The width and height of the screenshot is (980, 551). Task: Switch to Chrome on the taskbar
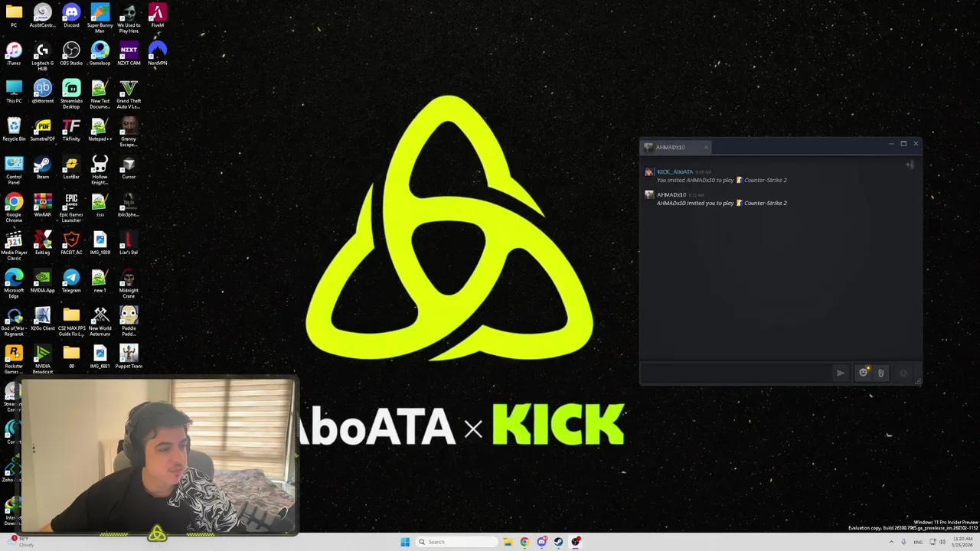[x=524, y=542]
